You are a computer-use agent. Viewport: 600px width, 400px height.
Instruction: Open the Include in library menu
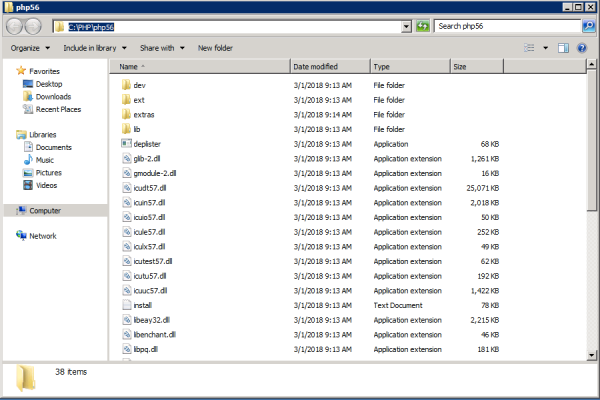coord(95,48)
